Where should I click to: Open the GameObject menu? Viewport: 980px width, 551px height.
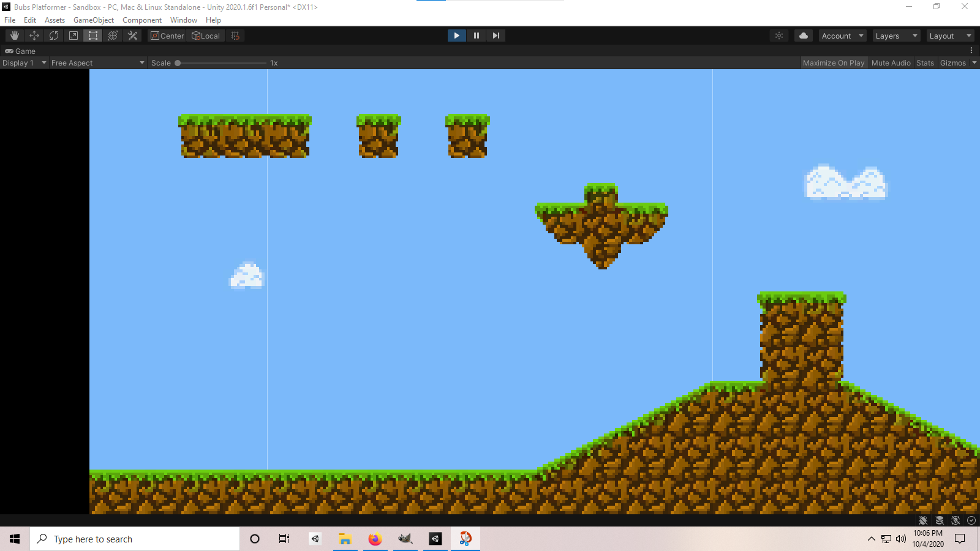94,20
